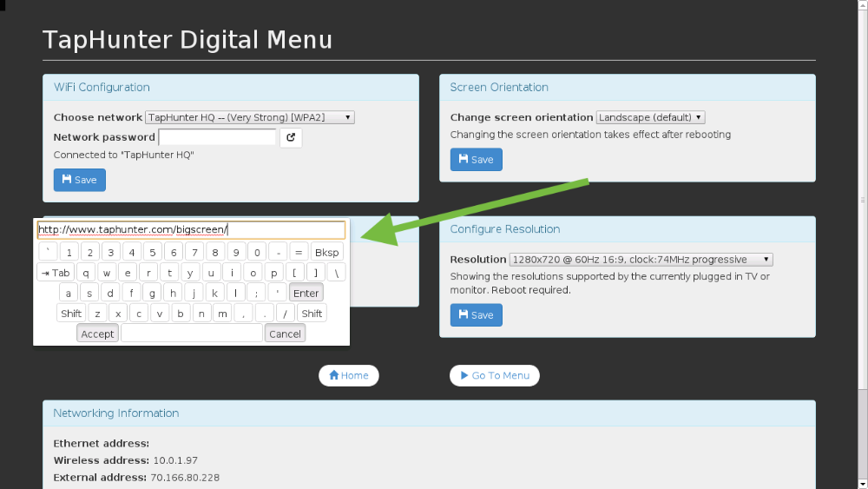Tap the Bksp key
The width and height of the screenshot is (868, 489).
coord(326,253)
